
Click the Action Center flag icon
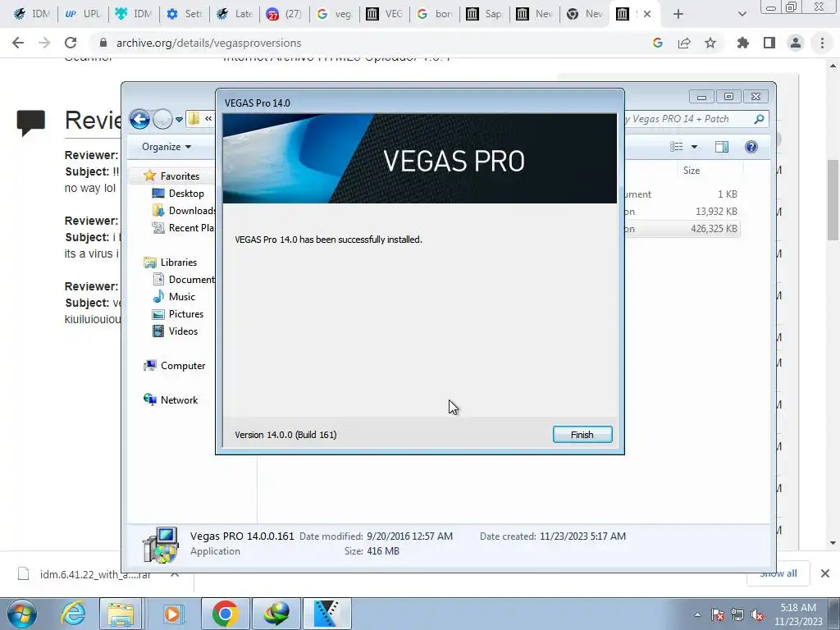coord(717,615)
